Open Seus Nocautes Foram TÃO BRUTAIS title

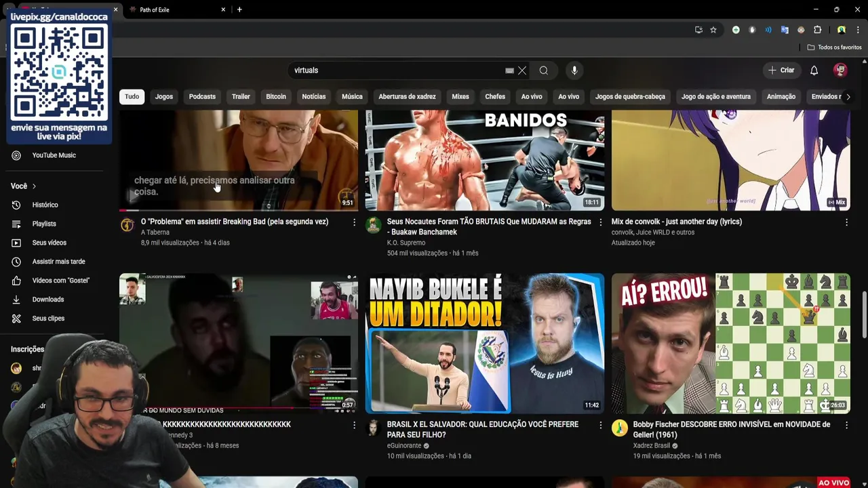tap(489, 227)
